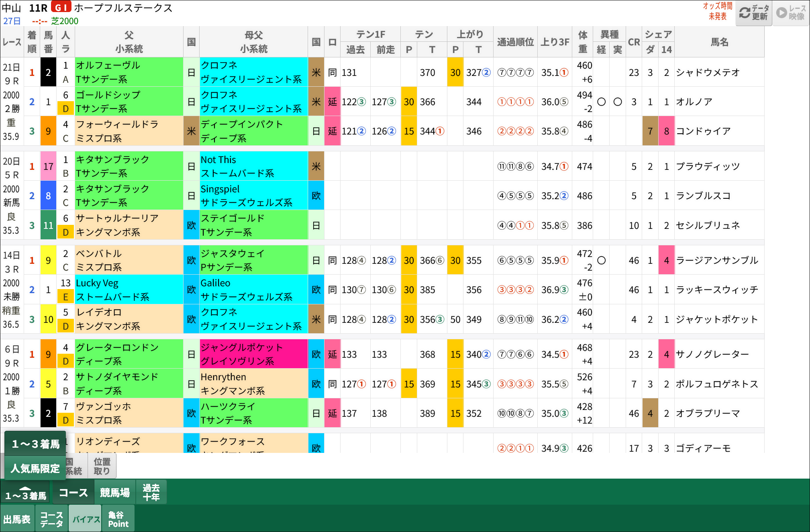
Task: Click the 位置取り button
Action: [x=102, y=465]
